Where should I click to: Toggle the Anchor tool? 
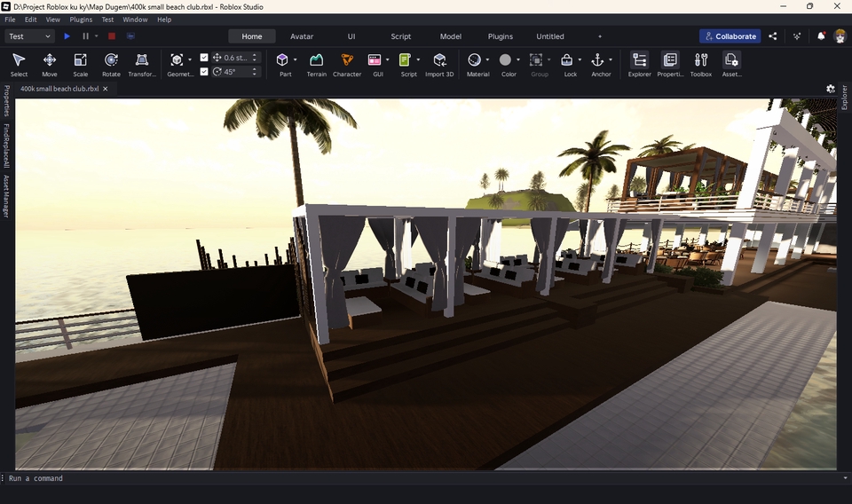click(598, 60)
